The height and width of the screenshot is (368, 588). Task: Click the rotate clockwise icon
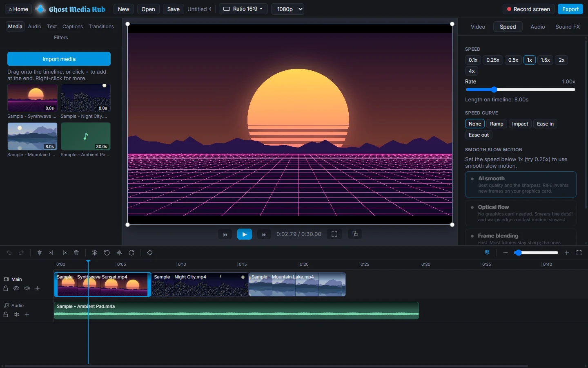[131, 253]
